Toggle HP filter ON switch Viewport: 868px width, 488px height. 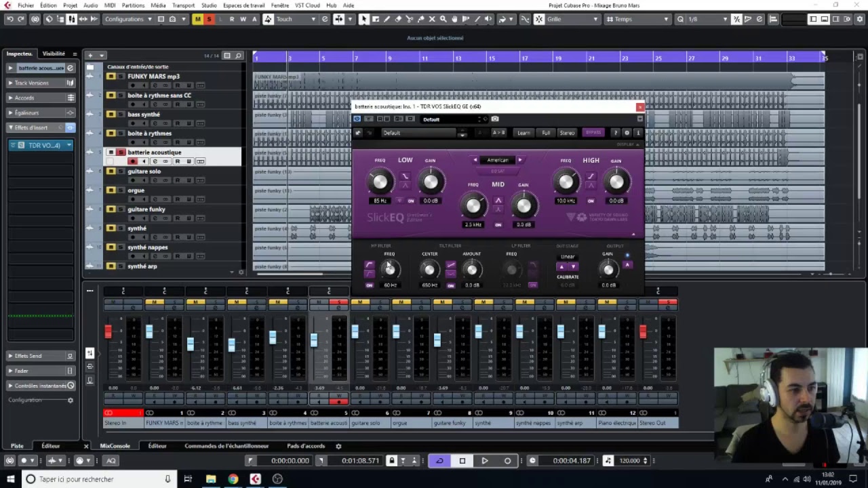click(x=370, y=285)
